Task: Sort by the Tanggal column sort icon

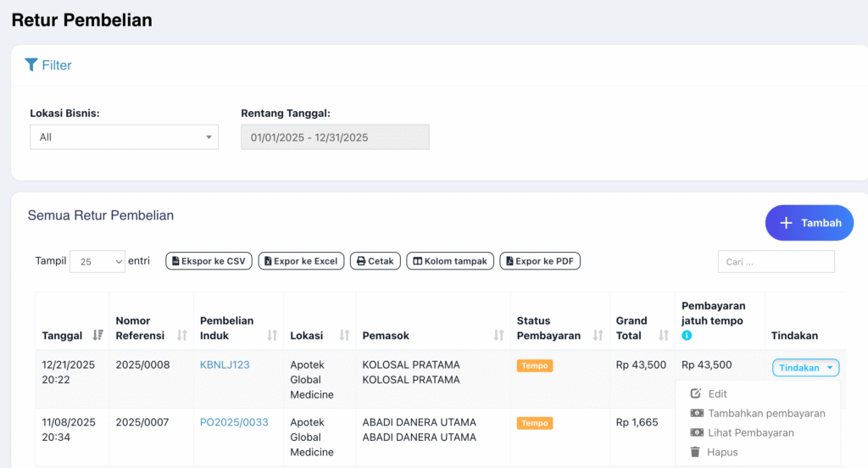Action: coord(97,336)
